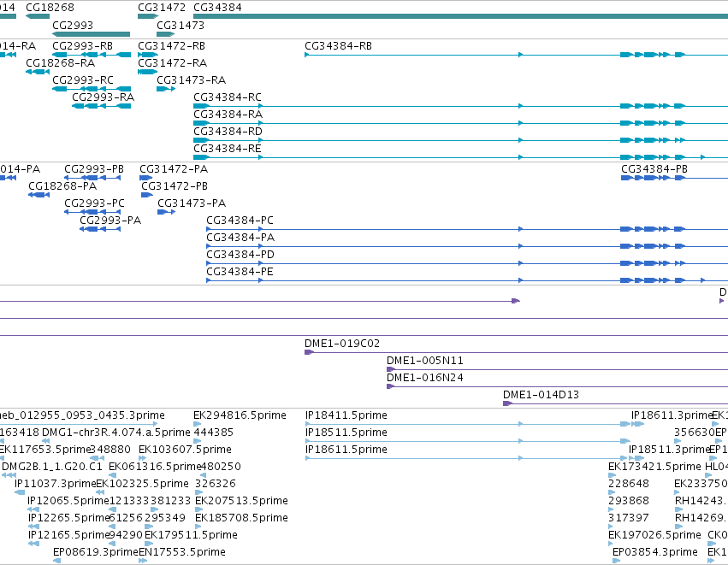Open the left IP18511.5prime EST label
This screenshot has width=728, height=565.
click(346, 433)
